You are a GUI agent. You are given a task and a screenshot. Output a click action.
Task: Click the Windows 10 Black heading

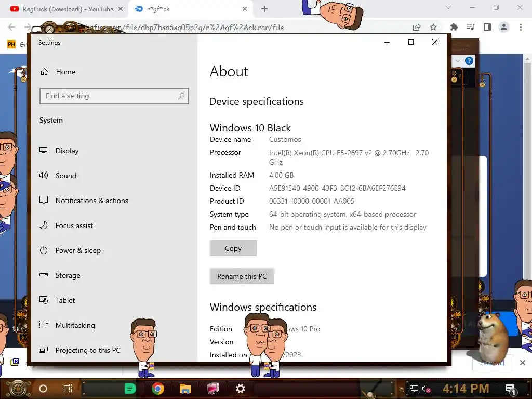250,128
